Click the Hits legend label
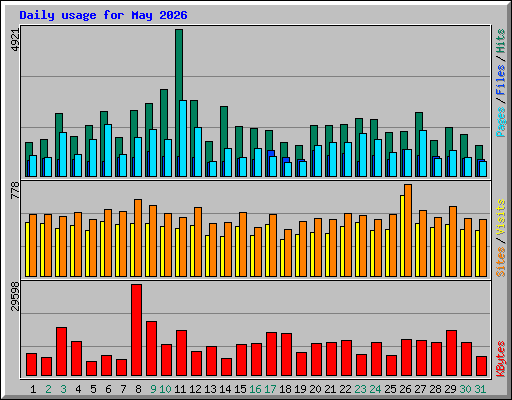The image size is (512, 400). (501, 41)
